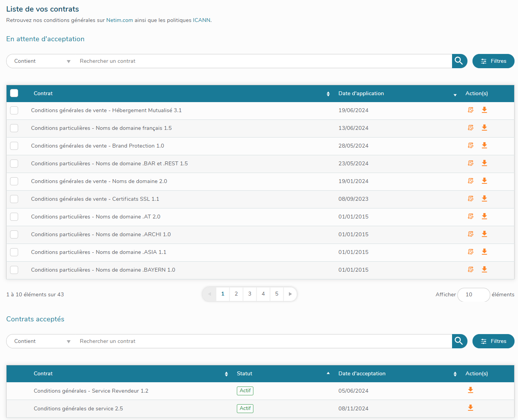The image size is (518, 420).
Task: Check the select-all checkbox in table header
Action: tap(14, 93)
